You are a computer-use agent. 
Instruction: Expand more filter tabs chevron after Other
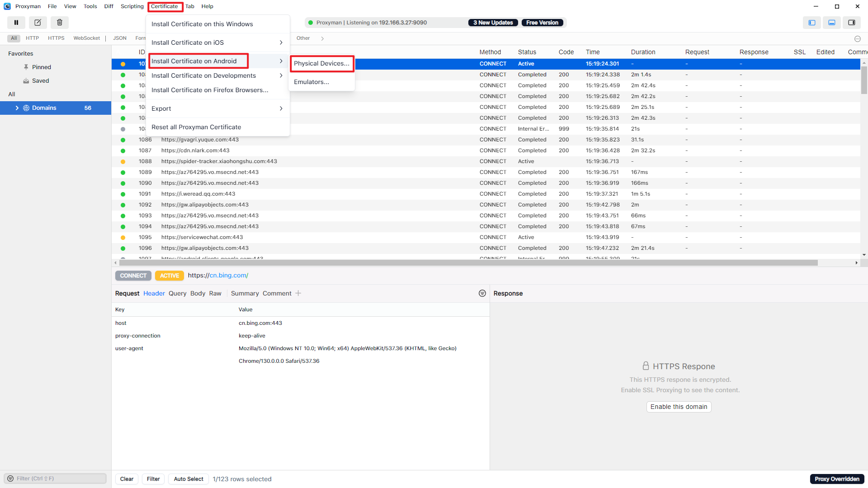pos(322,38)
